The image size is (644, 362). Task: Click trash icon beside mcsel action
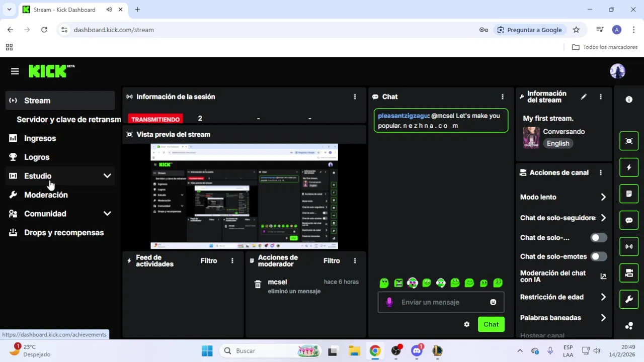pyautogui.click(x=258, y=285)
